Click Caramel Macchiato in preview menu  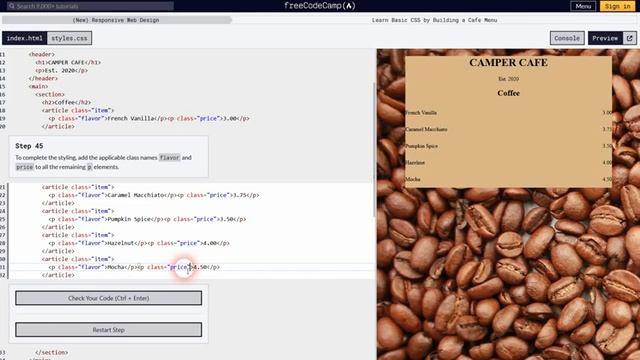point(426,129)
